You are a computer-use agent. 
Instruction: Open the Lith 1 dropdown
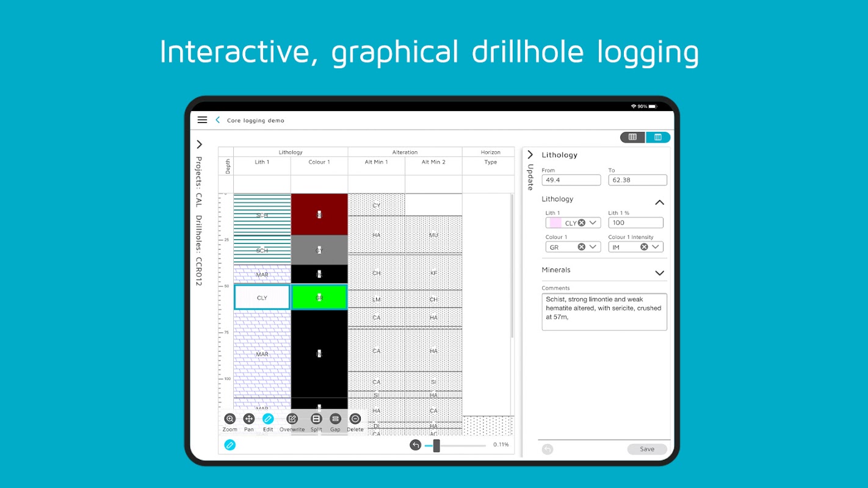593,223
